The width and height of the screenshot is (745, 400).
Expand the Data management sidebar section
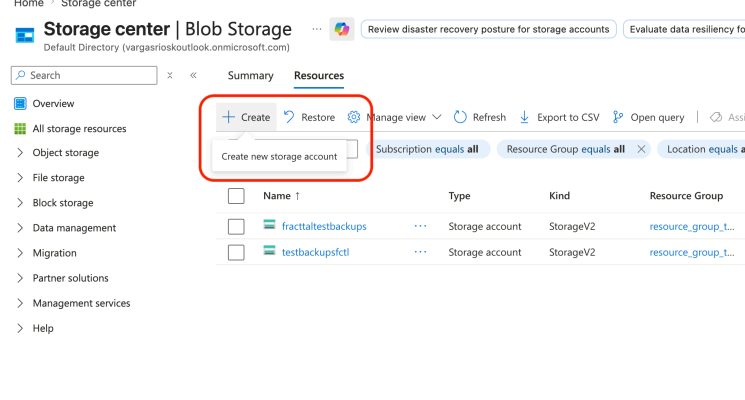pos(20,228)
